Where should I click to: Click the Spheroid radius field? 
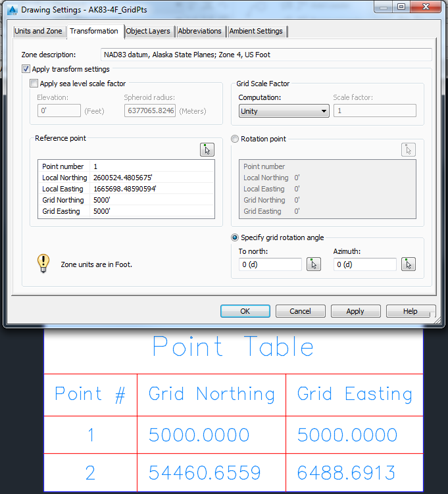pyautogui.click(x=150, y=111)
